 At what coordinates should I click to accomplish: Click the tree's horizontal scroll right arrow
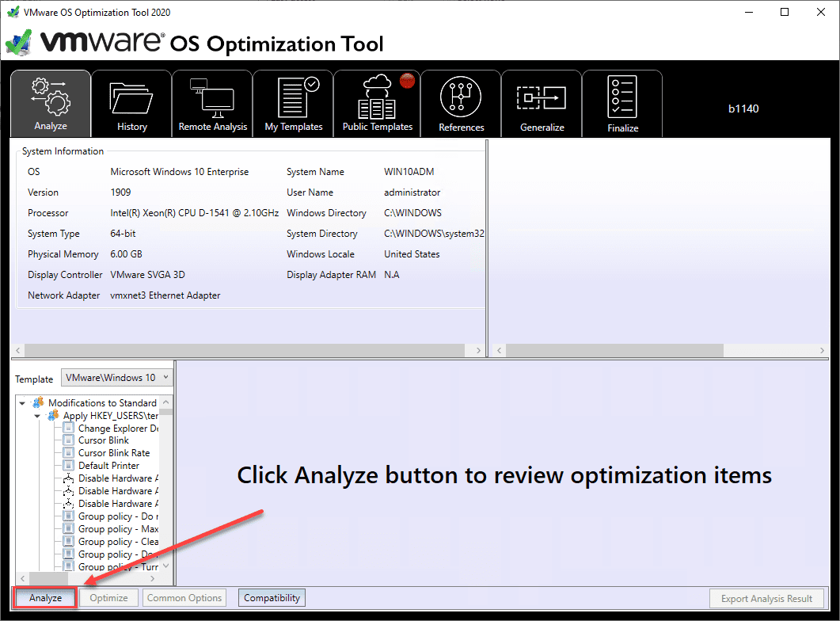[153, 579]
